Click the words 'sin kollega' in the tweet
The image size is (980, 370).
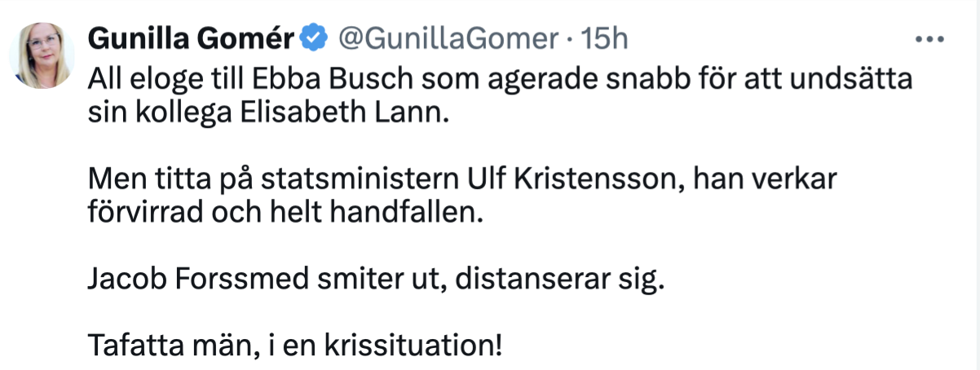pyautogui.click(x=162, y=112)
